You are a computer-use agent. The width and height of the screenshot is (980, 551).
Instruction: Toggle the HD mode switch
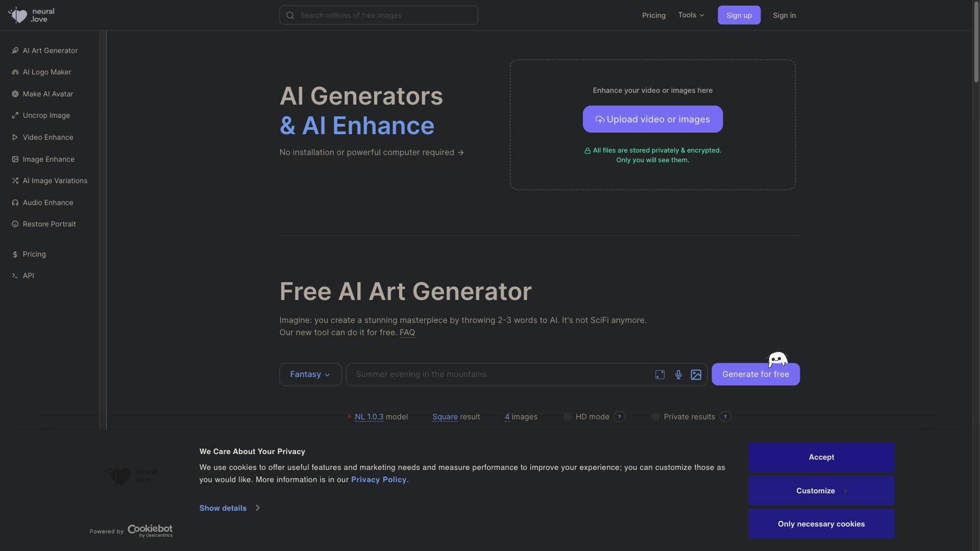[568, 417]
